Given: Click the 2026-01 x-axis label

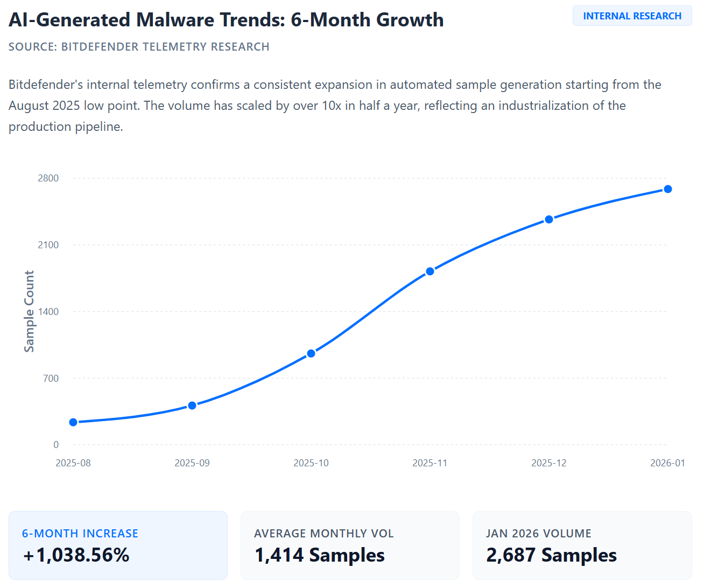Looking at the screenshot, I should (x=667, y=463).
